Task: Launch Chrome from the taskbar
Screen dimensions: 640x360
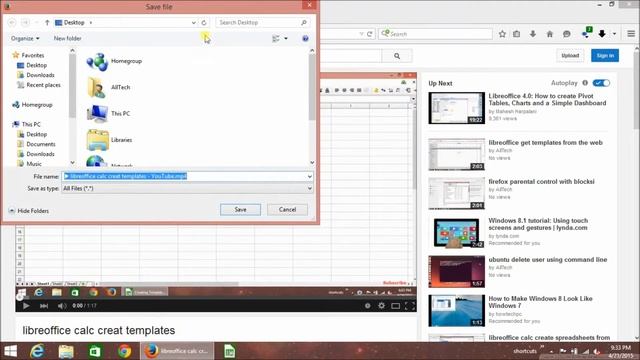Action: 124,351
